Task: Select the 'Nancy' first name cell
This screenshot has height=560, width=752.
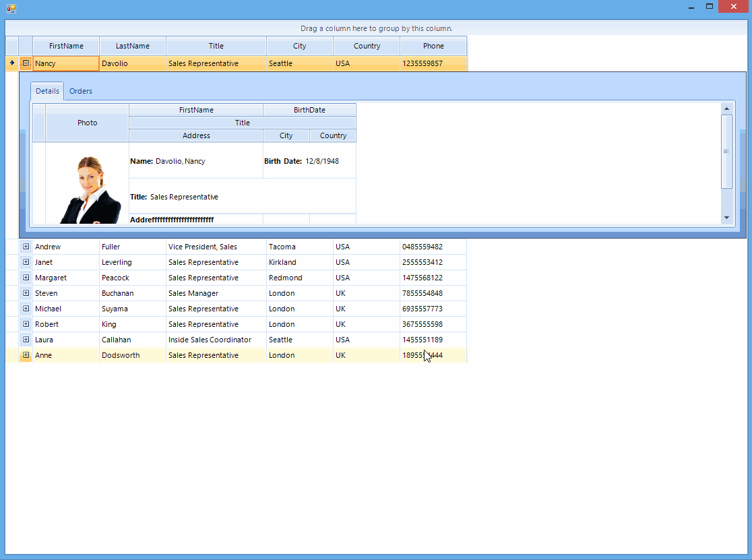Action: 66,63
